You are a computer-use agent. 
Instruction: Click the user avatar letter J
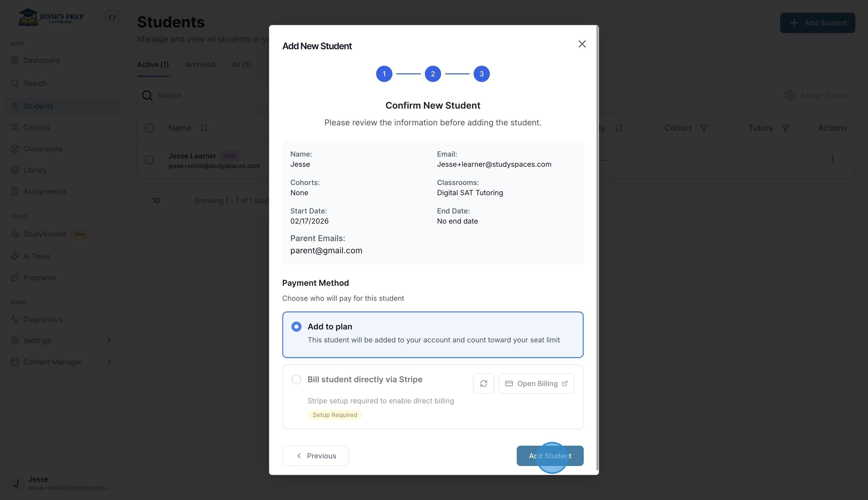pyautogui.click(x=16, y=484)
